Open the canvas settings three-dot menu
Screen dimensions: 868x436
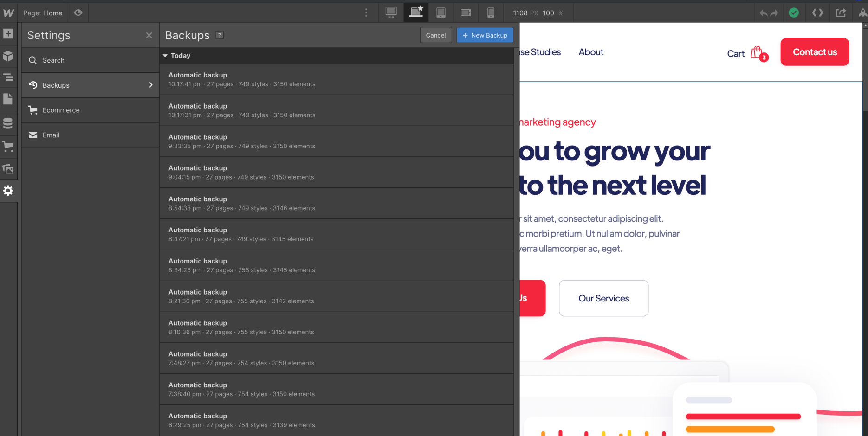pyautogui.click(x=366, y=13)
